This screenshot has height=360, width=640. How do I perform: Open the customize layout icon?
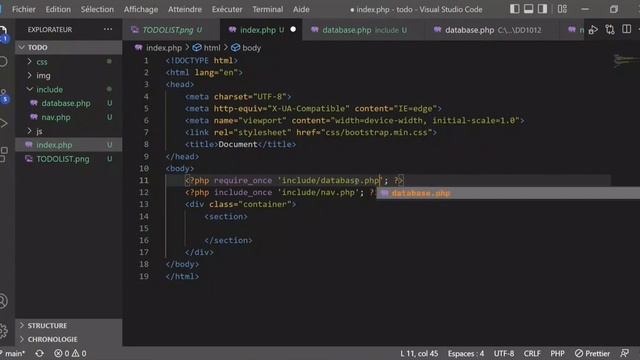(562, 9)
